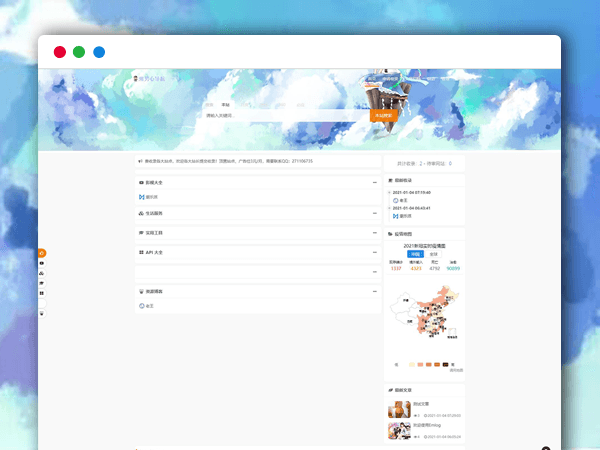Click the darkest color swatch in map legend
600x450 pixels.
point(445,365)
